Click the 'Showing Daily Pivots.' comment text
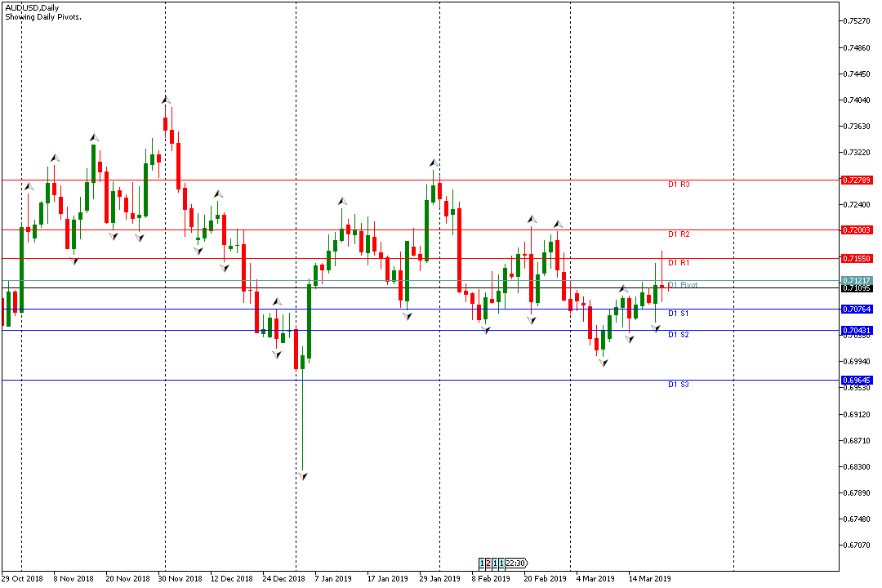This screenshot has width=882, height=588. point(43,17)
